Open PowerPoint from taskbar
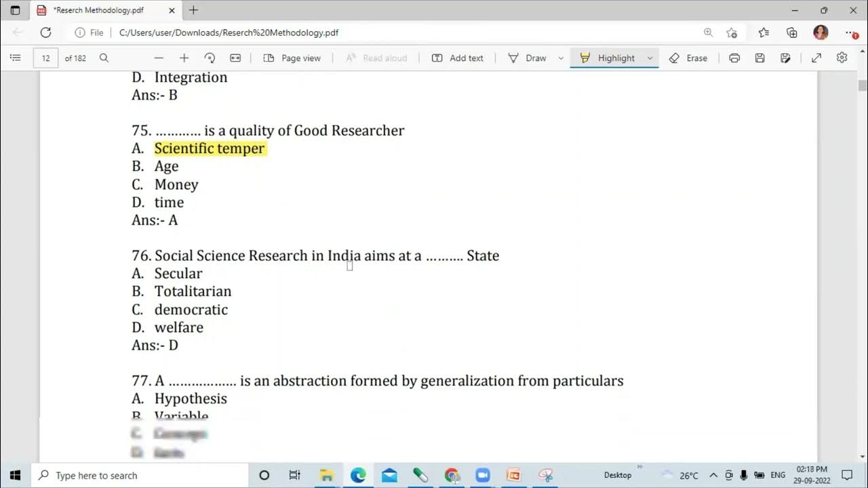Viewport: 868px width, 488px height. pyautogui.click(x=513, y=475)
